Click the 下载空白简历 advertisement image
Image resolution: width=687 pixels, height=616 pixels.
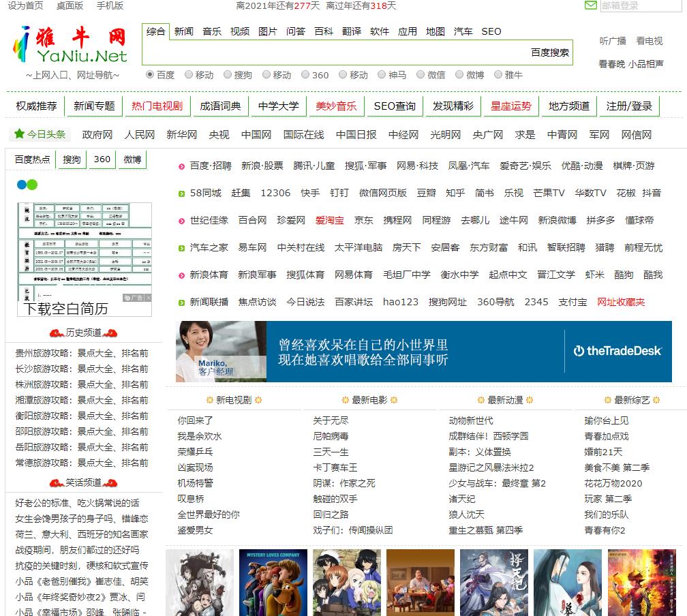click(x=85, y=260)
